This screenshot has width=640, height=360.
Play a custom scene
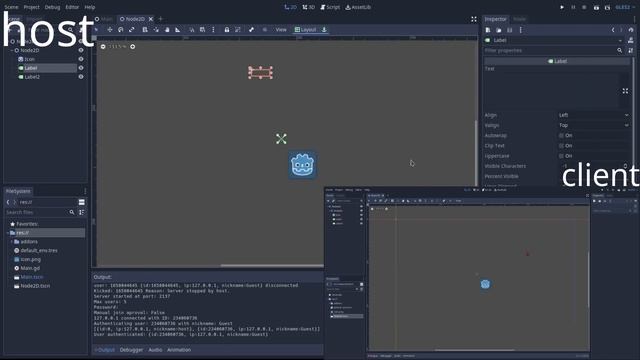[607, 7]
